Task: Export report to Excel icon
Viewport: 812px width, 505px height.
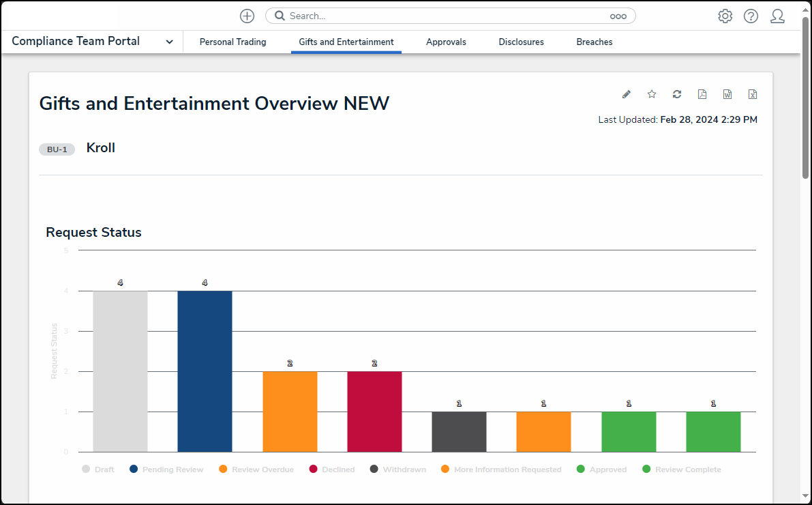Action: (753, 94)
